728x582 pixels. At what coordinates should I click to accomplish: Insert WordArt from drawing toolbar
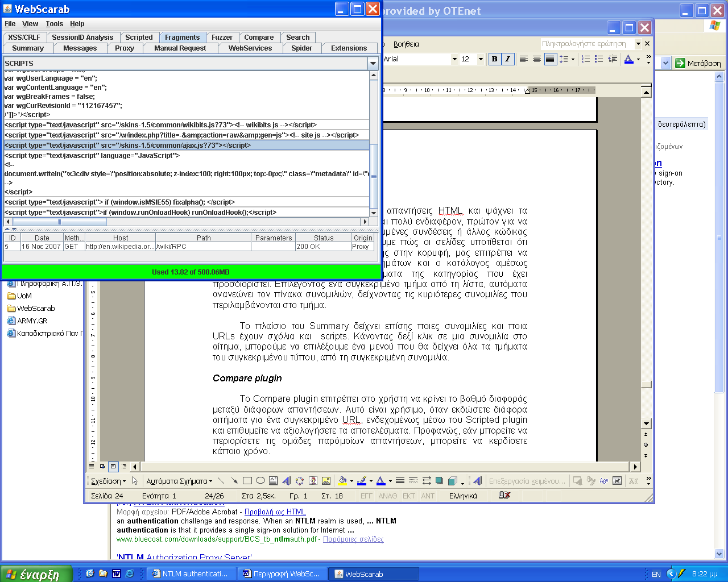coord(287,481)
